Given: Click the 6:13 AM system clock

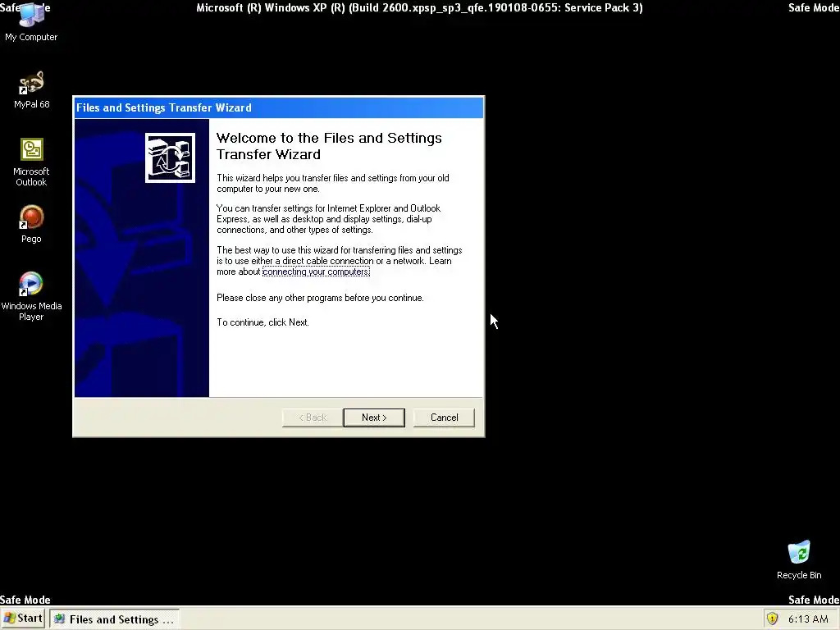Looking at the screenshot, I should point(808,619).
